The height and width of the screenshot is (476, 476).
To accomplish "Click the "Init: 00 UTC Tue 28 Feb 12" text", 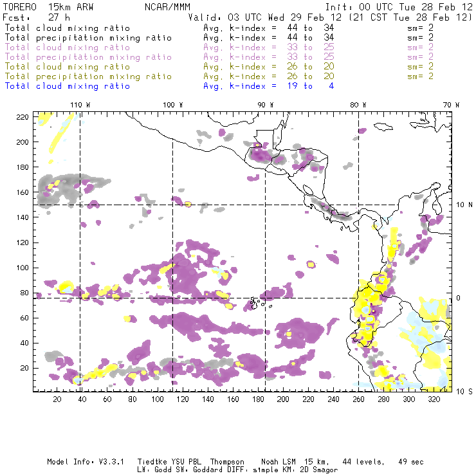I will point(399,7).
